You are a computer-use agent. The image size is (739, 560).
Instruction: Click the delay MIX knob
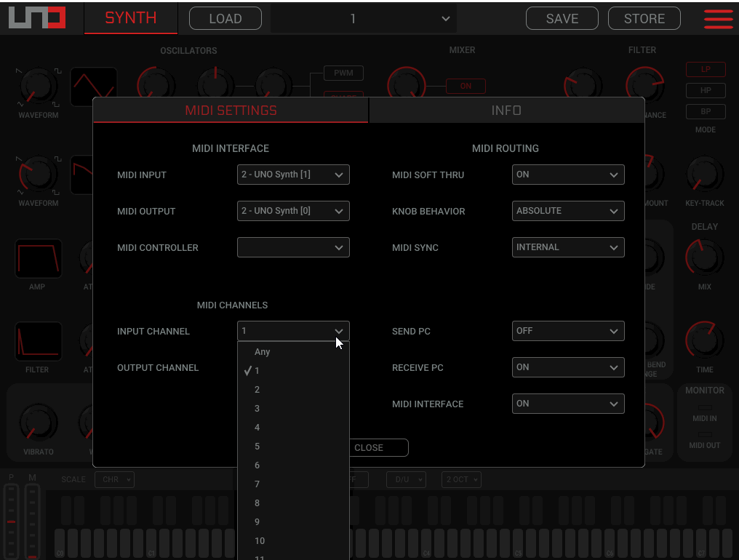coord(705,258)
